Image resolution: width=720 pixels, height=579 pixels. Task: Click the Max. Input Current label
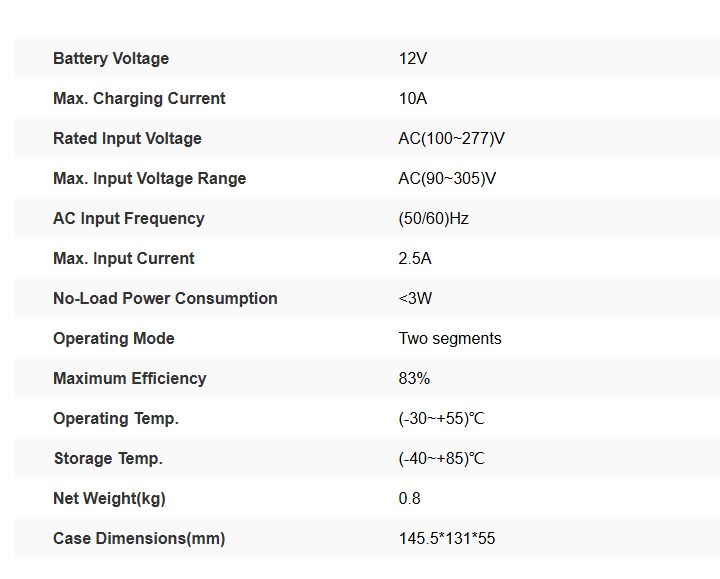click(x=124, y=259)
